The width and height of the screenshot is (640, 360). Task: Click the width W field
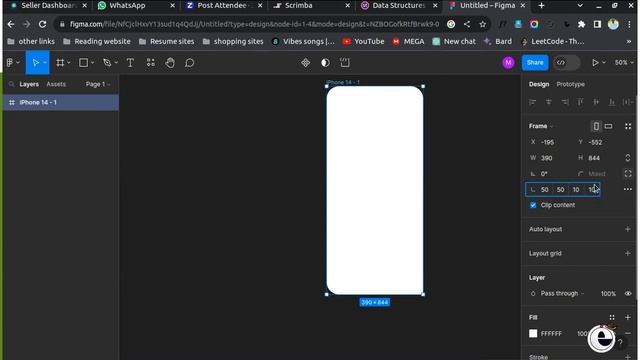pos(549,158)
